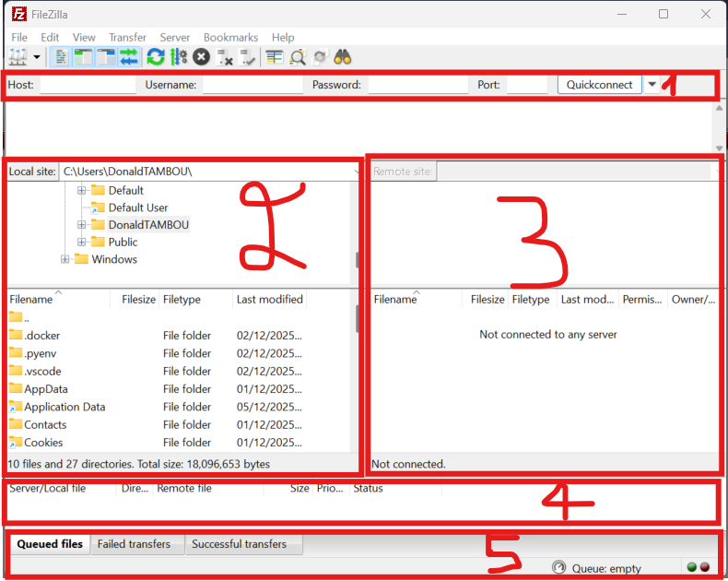Click green activity indicator light
Viewport: 728px width, 581px height.
692,567
